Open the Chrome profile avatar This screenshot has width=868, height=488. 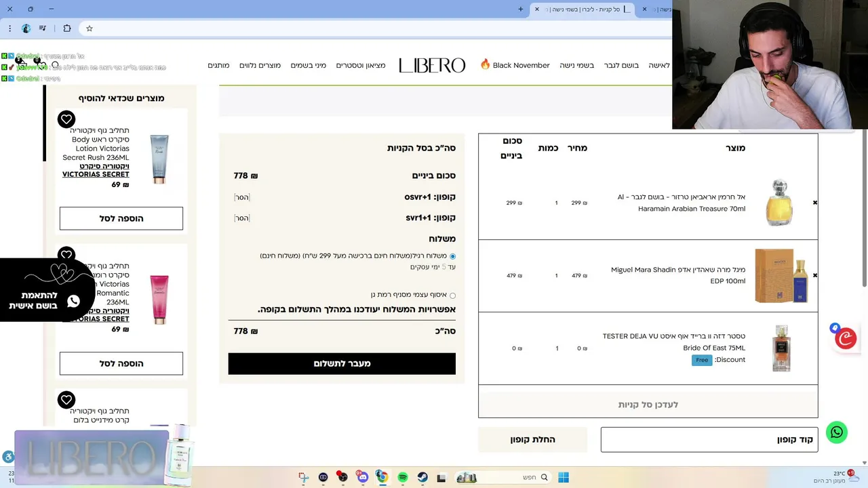tap(26, 28)
